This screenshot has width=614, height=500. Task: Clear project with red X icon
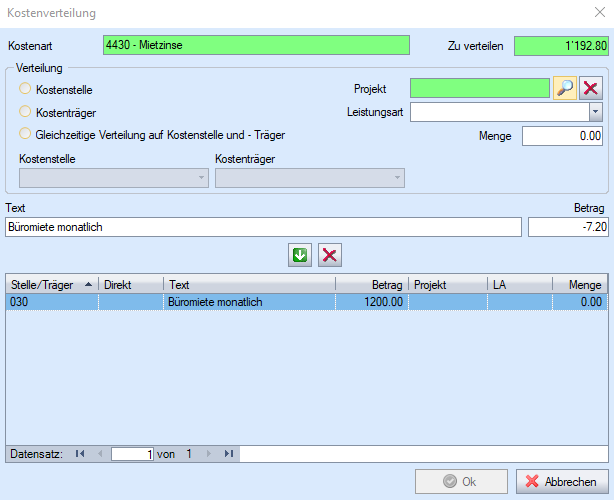pos(591,88)
